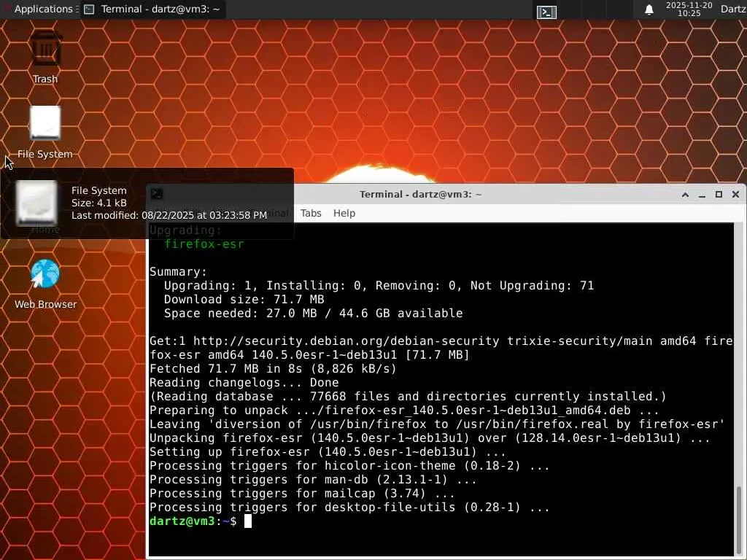Viewport: 747px width, 560px height.
Task: Click the dartz@vm3 shell prompt
Action: pyautogui.click(x=193, y=521)
